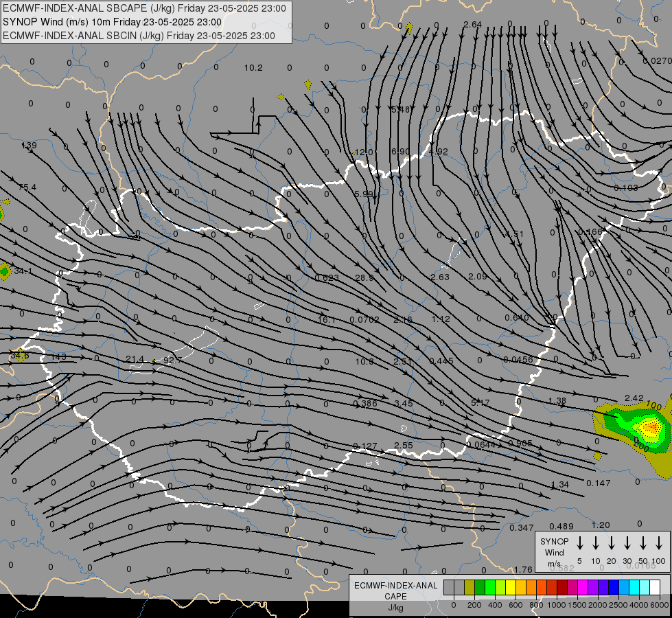The image size is (672, 618).
Task: Pick the dark green CAPE legend swatch
Action: tap(480, 587)
